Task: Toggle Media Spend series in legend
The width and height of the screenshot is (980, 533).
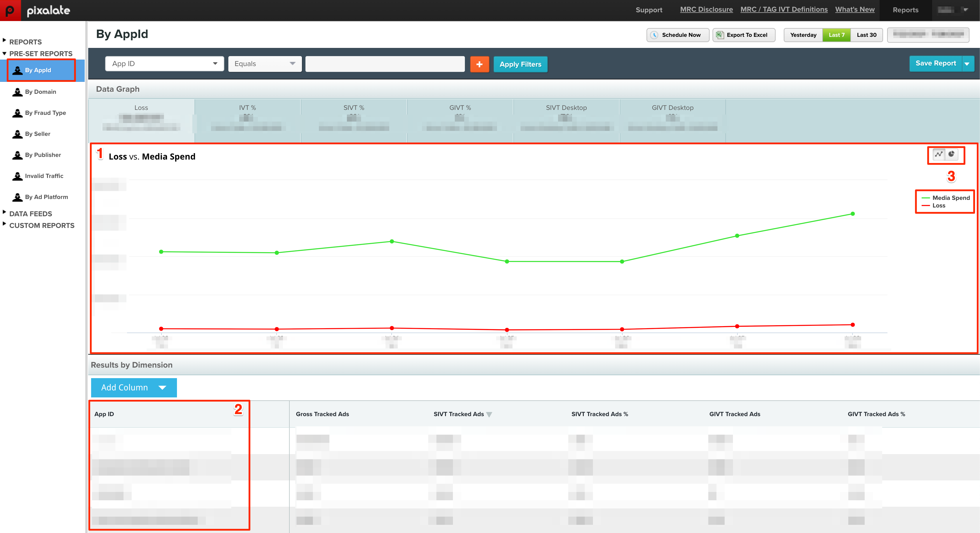Action: pos(945,198)
